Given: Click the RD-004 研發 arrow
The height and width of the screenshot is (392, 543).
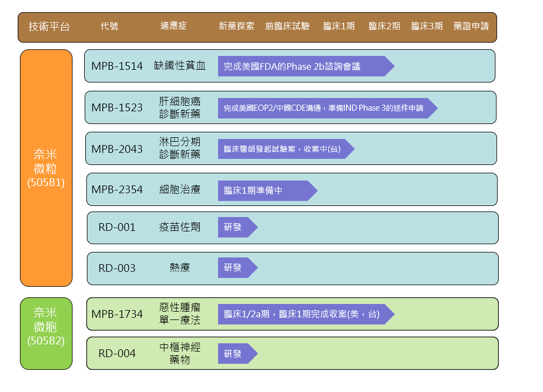Looking at the screenshot, I should (x=238, y=353).
